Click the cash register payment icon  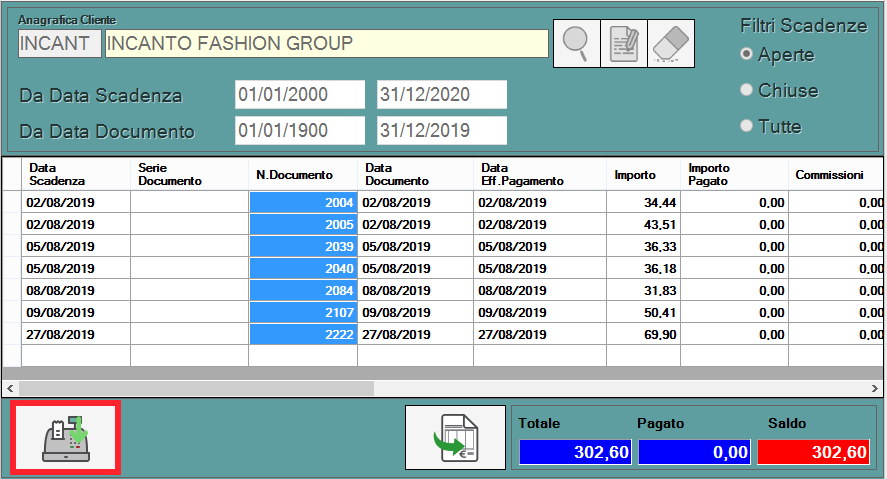pyautogui.click(x=65, y=437)
